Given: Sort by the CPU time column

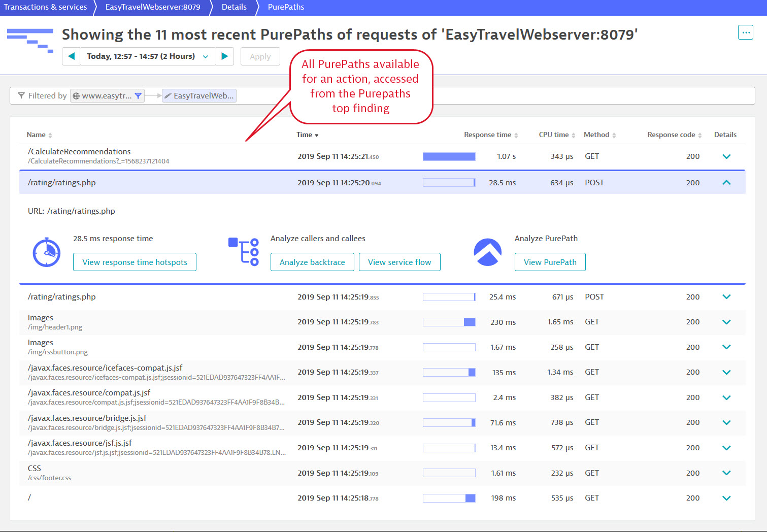Looking at the screenshot, I should coord(557,135).
